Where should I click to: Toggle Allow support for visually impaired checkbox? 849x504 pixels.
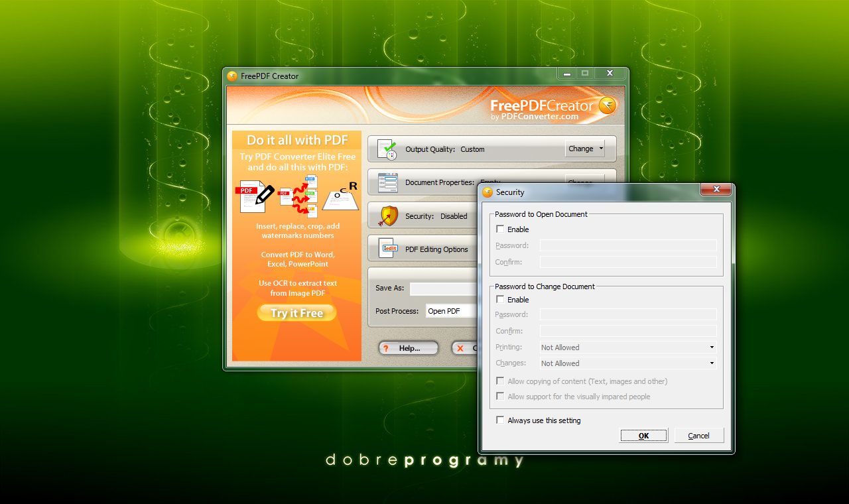pos(500,397)
